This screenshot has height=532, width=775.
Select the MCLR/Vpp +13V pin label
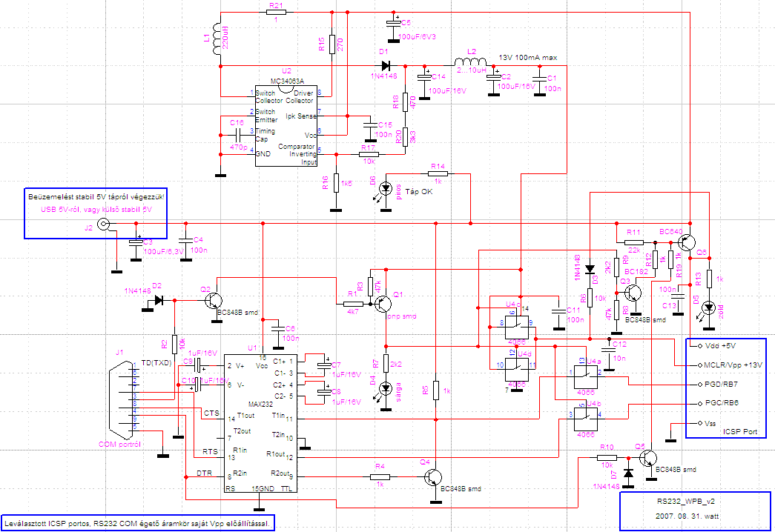[733, 365]
